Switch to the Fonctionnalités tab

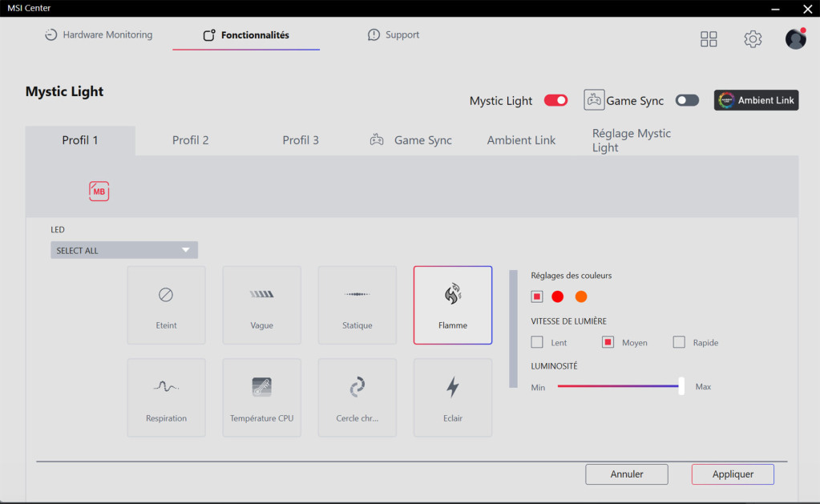pos(246,35)
